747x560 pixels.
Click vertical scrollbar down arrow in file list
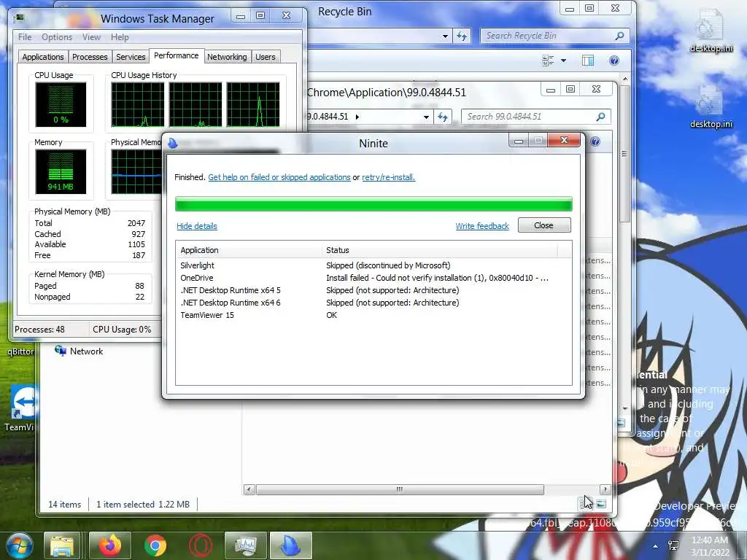pyautogui.click(x=625, y=408)
